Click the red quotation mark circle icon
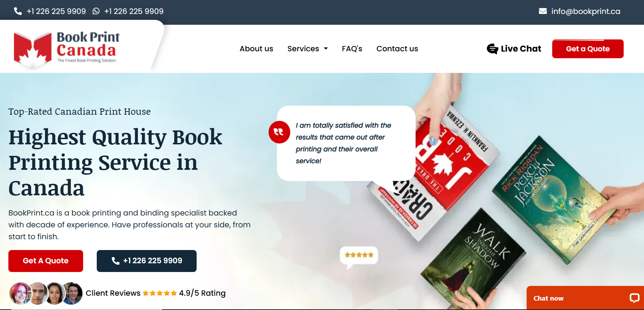The width and height of the screenshot is (644, 310). point(279,132)
